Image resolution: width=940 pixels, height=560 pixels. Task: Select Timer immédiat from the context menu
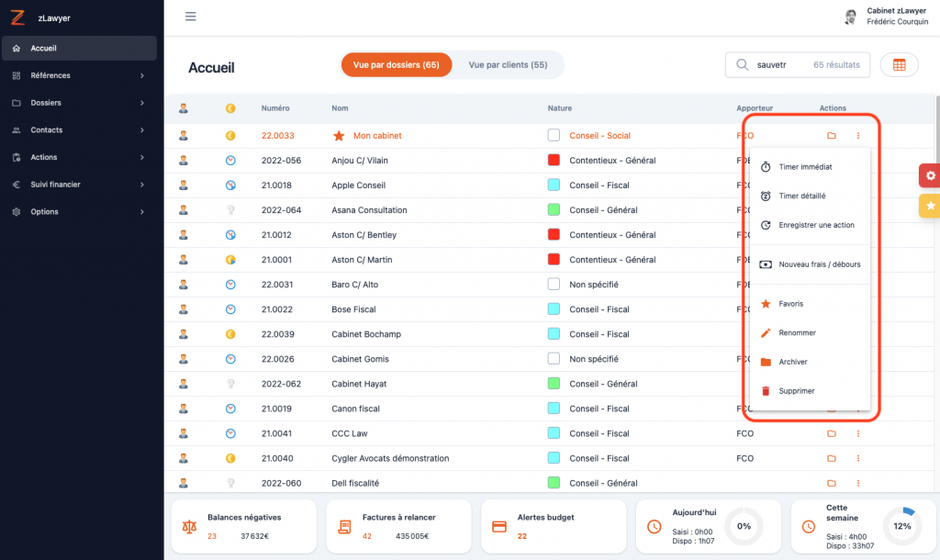point(805,167)
